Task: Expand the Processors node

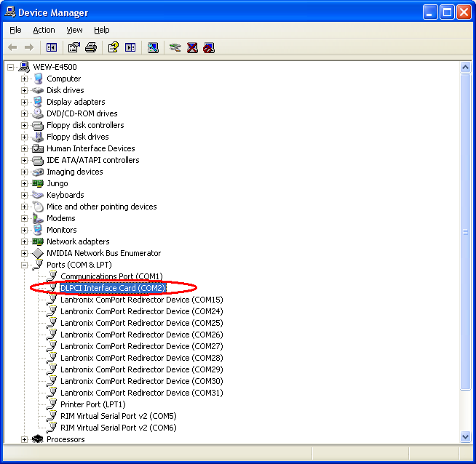Action: point(24,439)
